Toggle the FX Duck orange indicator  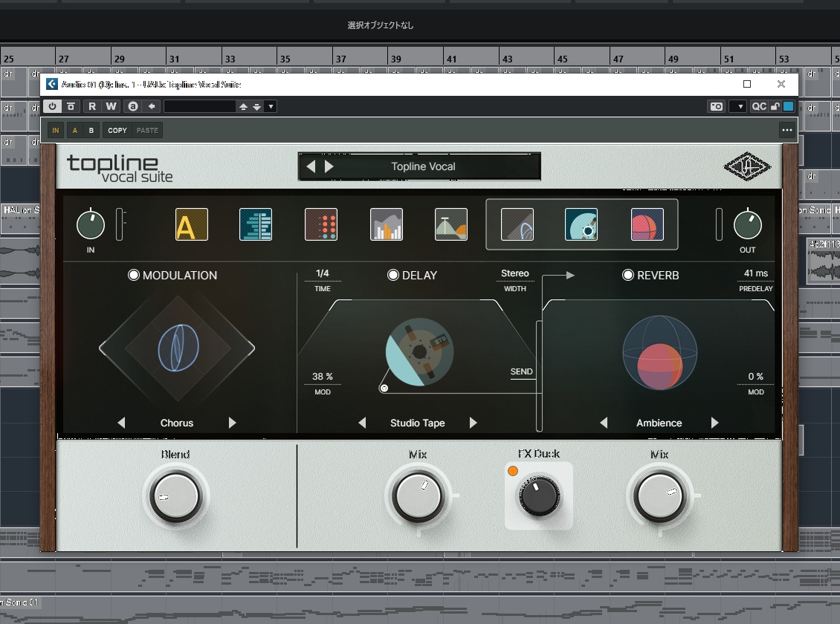[x=513, y=471]
